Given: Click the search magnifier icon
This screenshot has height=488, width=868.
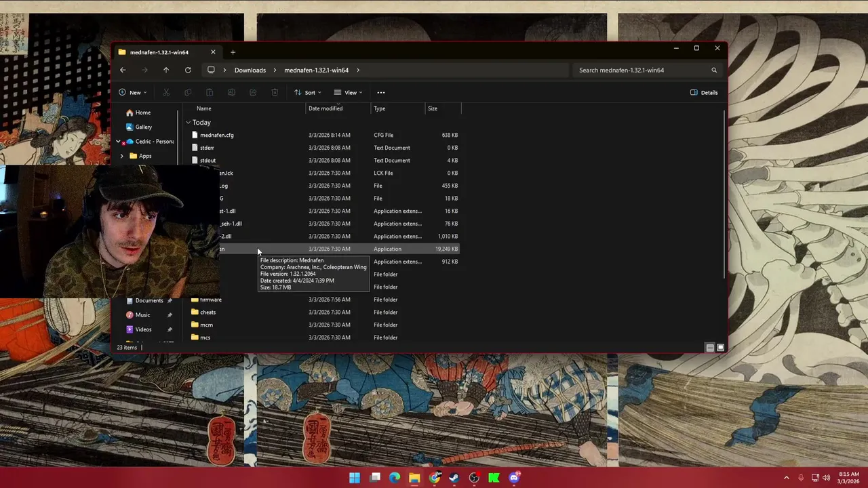Looking at the screenshot, I should pyautogui.click(x=714, y=70).
